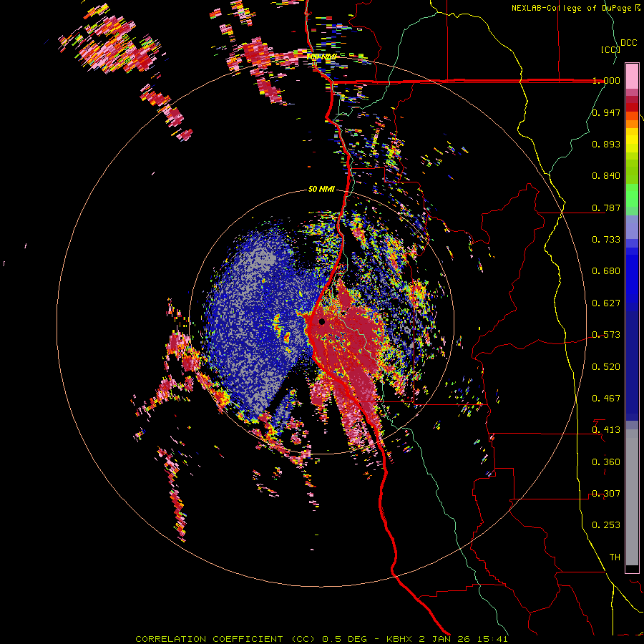Click the 0.947 color scale value
The width and height of the screenshot is (644, 644).
606,112
